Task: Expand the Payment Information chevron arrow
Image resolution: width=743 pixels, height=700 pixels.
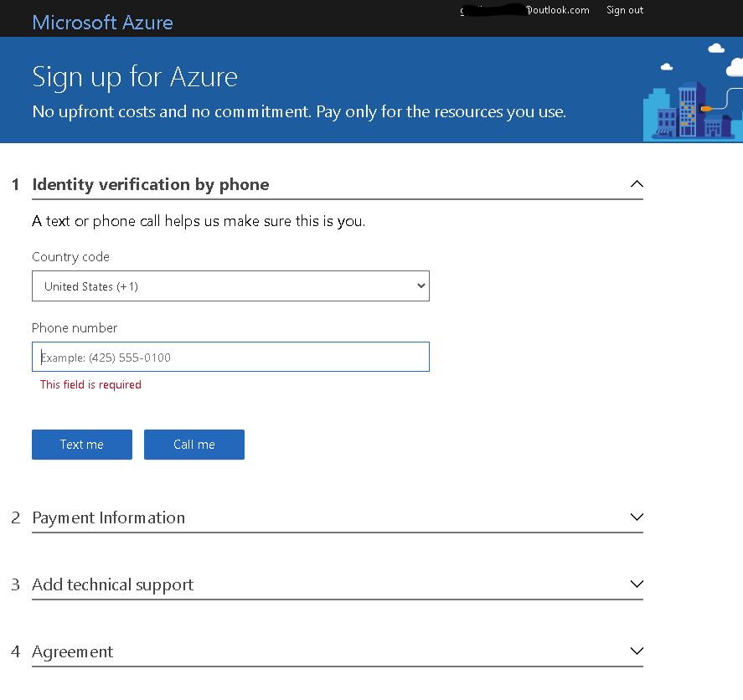Action: pyautogui.click(x=636, y=517)
